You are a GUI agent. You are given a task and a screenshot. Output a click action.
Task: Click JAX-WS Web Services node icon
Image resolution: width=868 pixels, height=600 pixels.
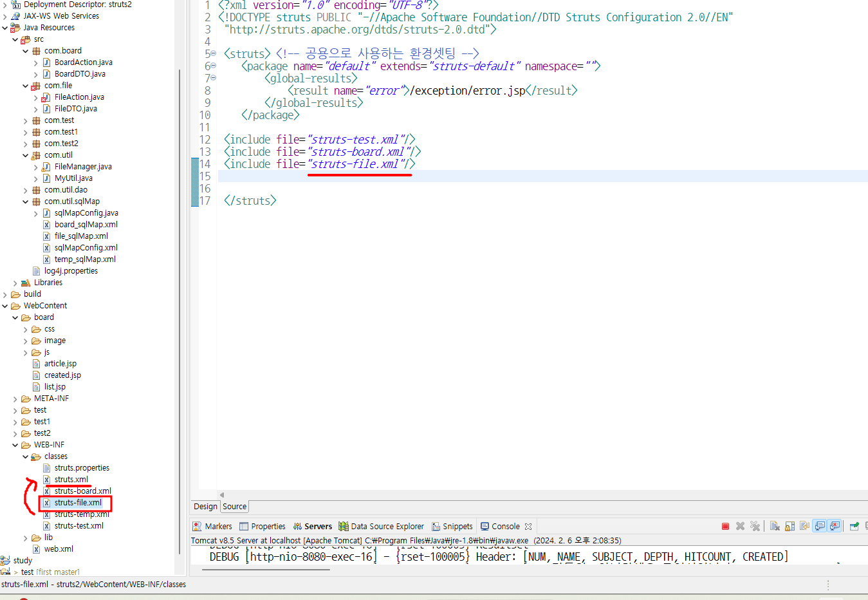(15, 16)
